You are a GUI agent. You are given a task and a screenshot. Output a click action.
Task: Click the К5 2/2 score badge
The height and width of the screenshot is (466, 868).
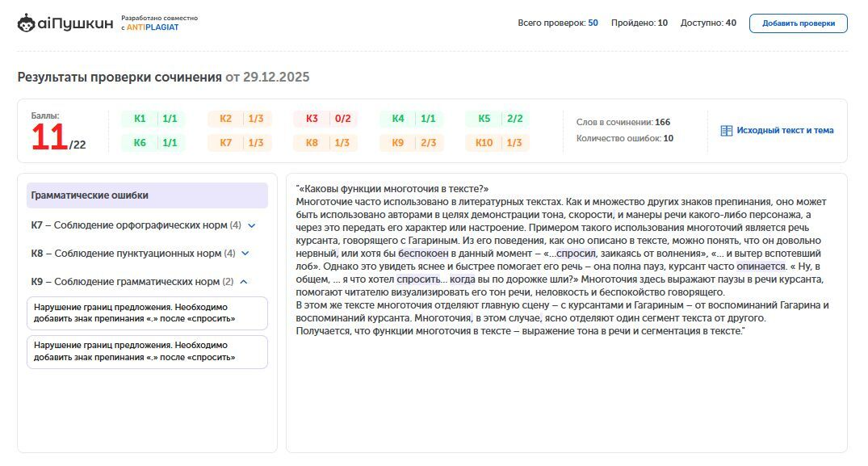click(497, 119)
